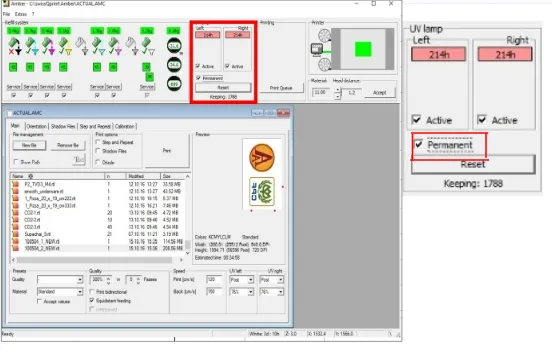This screenshot has height=361, width=552.
Task: Toggle the Show Path checkbox
Action: point(15,162)
